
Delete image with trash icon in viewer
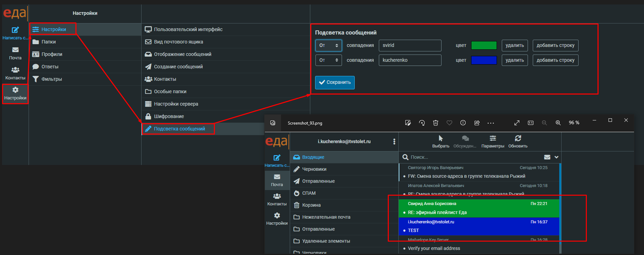tap(436, 123)
